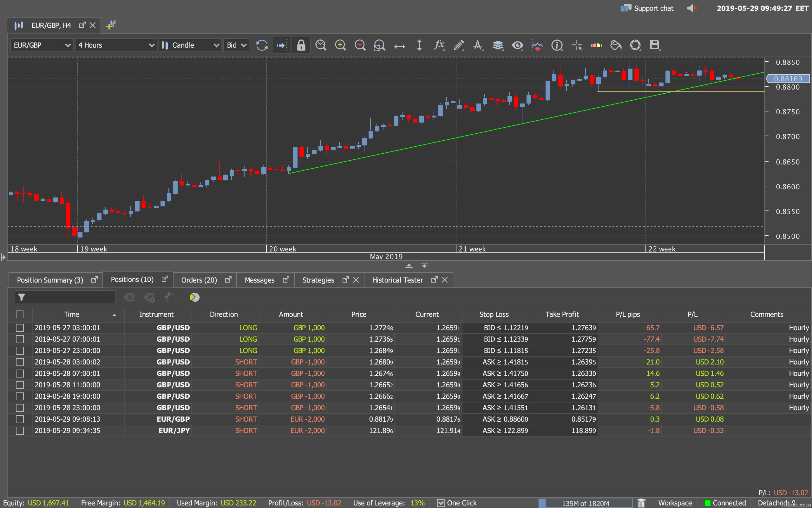Screen dimensions: 812x508
Task: Open the fx indicators menu
Action: tap(439, 45)
